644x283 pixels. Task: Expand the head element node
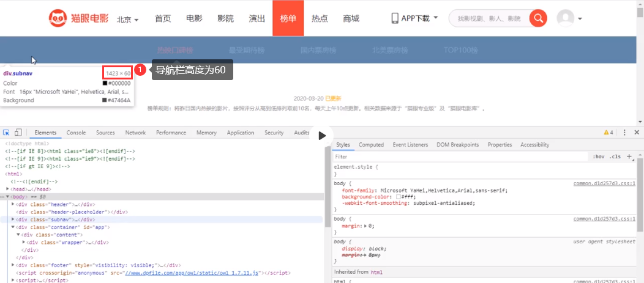(x=8, y=189)
